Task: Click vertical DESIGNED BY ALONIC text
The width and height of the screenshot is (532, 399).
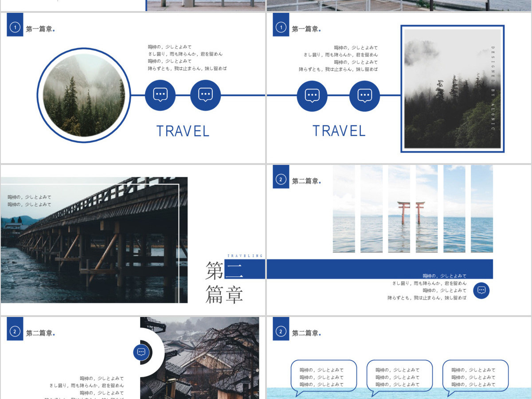Action: (x=493, y=88)
